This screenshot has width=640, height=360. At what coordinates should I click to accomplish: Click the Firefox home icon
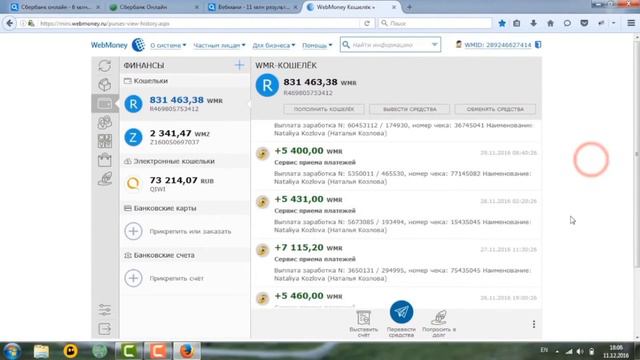pyautogui.click(x=550, y=23)
